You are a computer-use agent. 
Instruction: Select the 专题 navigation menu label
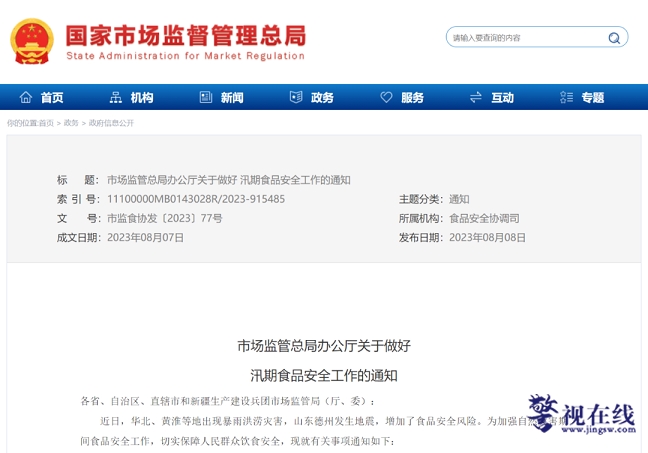click(x=592, y=98)
